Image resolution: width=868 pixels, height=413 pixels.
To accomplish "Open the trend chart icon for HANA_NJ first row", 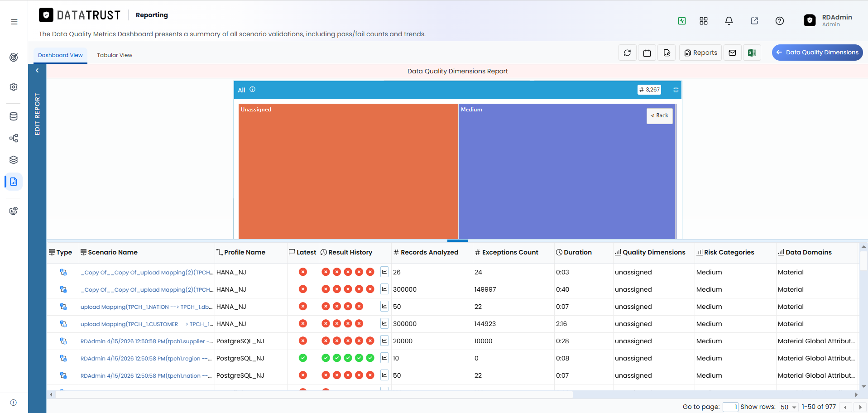I will coord(384,272).
